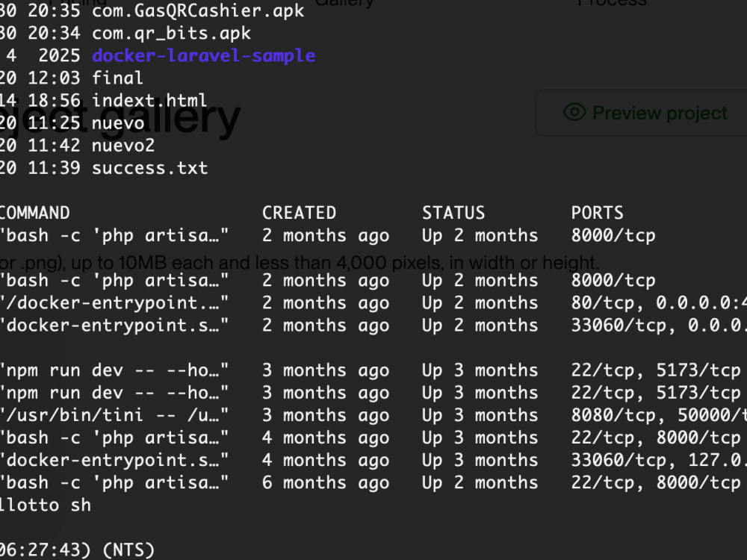Click the CREATED column header

click(300, 213)
